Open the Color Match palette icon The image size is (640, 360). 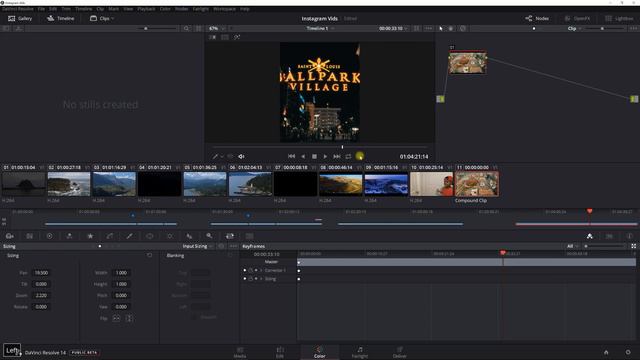(x=29, y=236)
